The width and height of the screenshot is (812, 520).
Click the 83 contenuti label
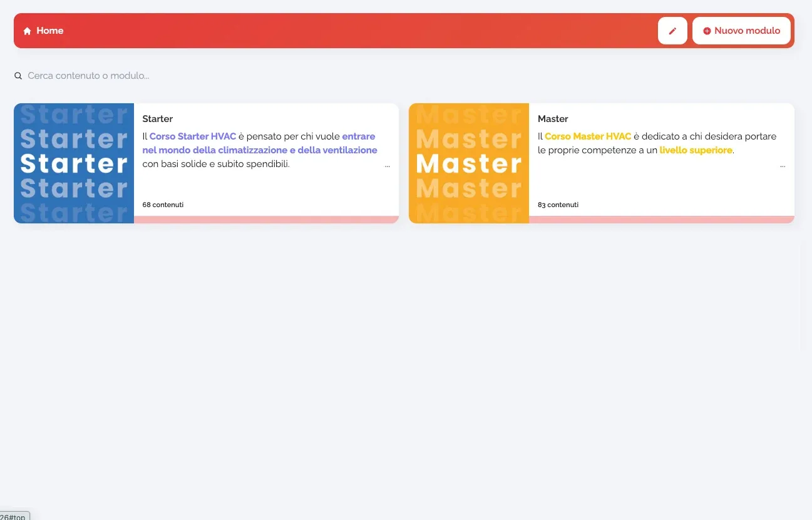(558, 205)
